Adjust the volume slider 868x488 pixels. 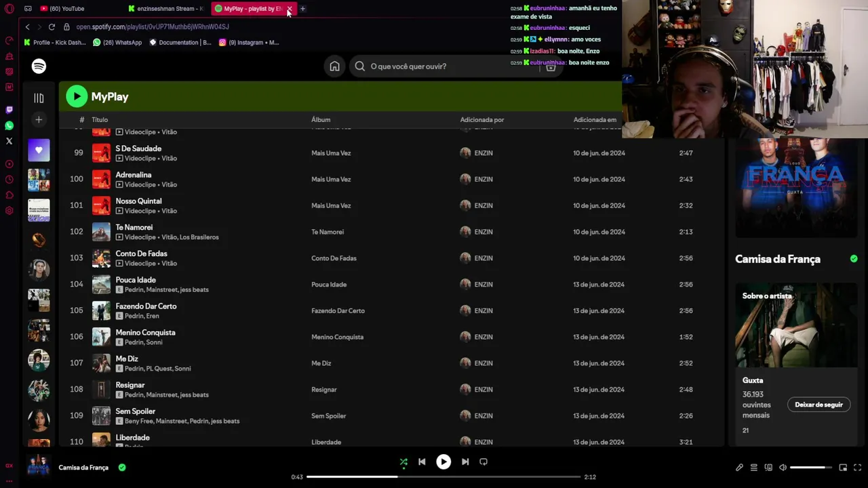pos(811,468)
